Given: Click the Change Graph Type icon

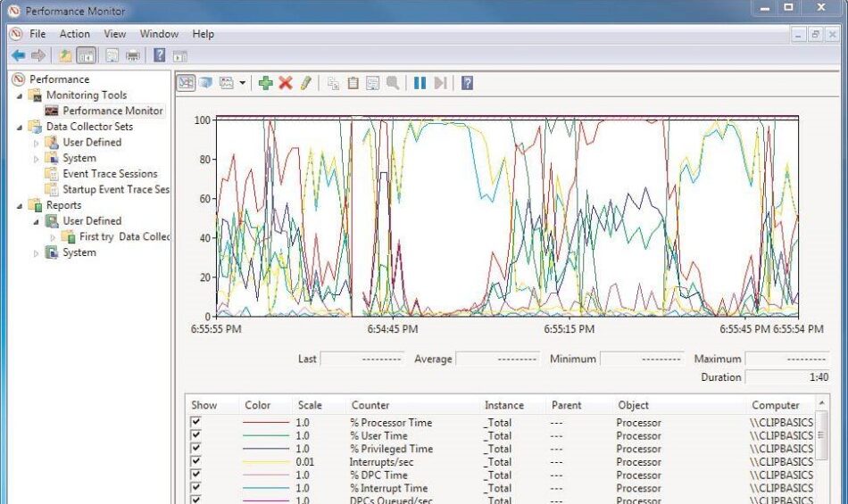Looking at the screenshot, I should (227, 83).
